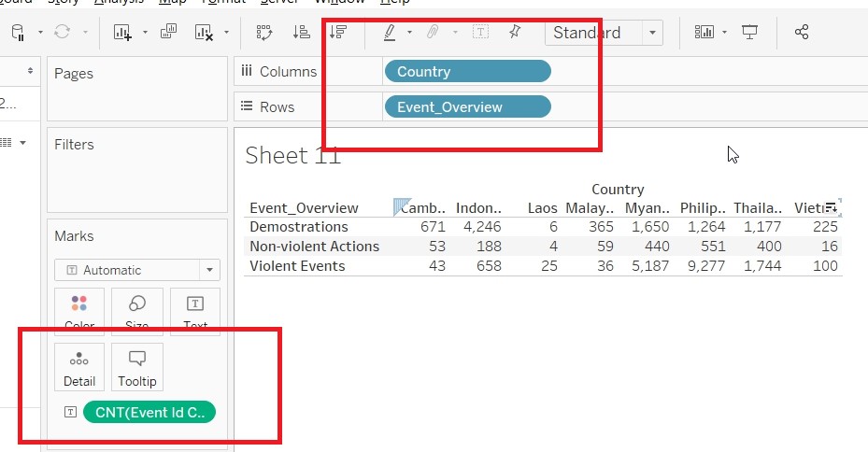Open the Highlight pen tool
Screen dimensions: 868x452
390,32
